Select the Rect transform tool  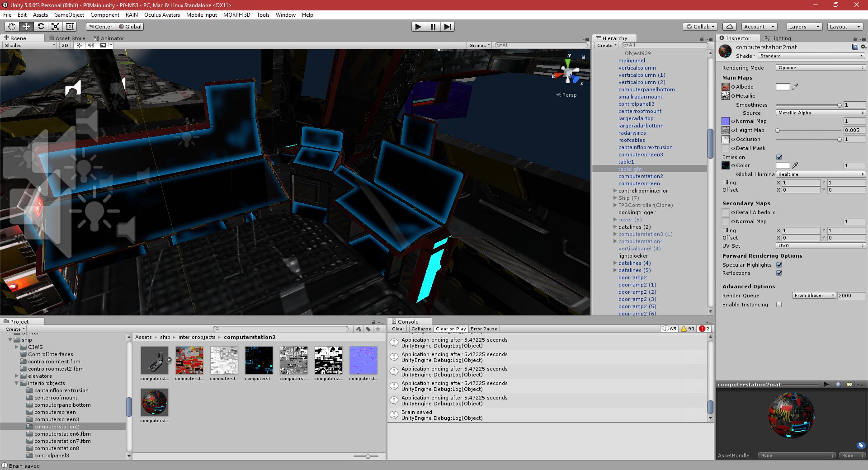click(70, 27)
